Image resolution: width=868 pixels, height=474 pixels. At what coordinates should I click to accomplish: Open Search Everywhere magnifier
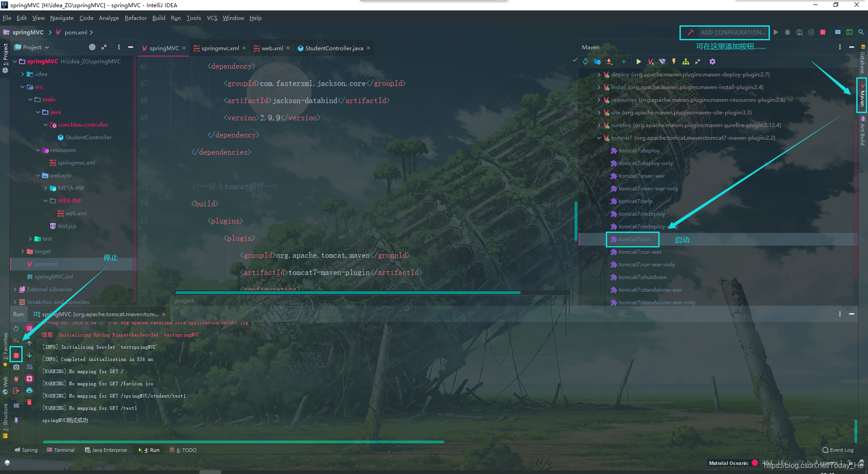[861, 32]
